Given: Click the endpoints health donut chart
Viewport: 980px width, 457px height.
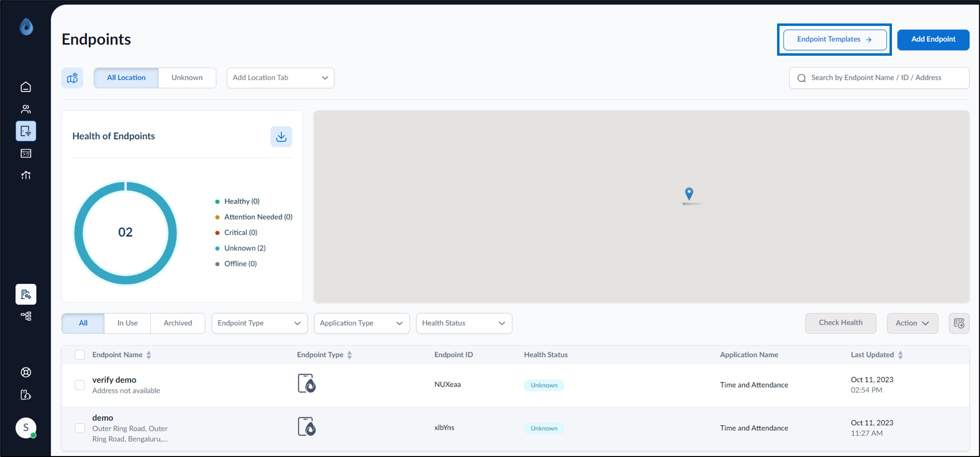Looking at the screenshot, I should (x=126, y=233).
